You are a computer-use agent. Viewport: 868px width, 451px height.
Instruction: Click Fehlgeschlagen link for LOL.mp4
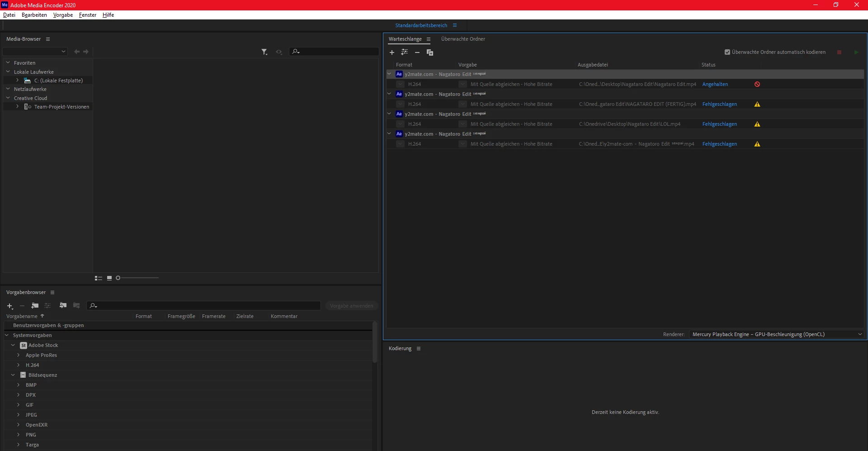tap(719, 124)
